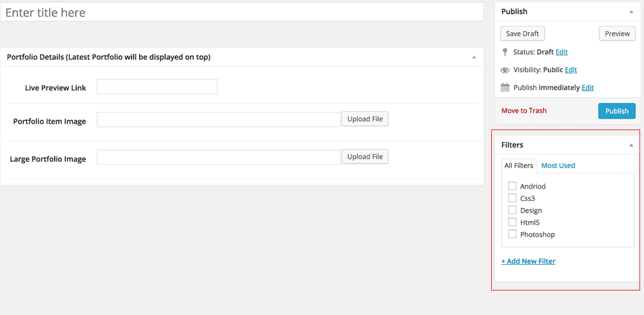Click the Move to Trash link
The image size is (644, 315).
(x=523, y=111)
